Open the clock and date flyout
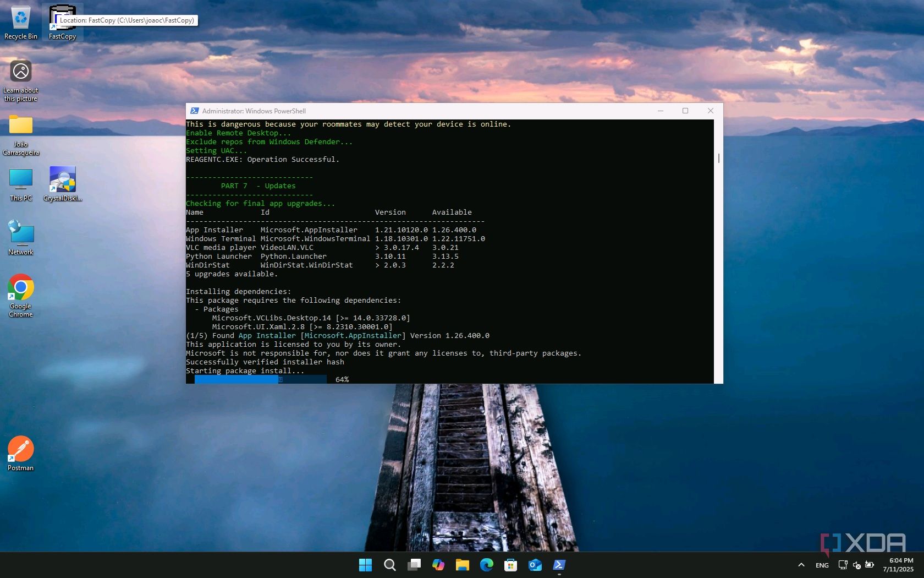The image size is (924, 578). click(x=898, y=565)
